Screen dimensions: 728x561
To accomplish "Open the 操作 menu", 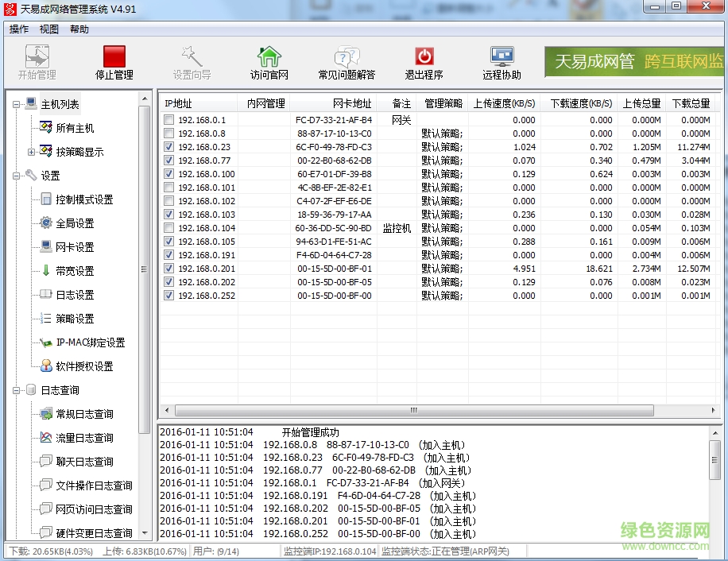I will [x=17, y=29].
